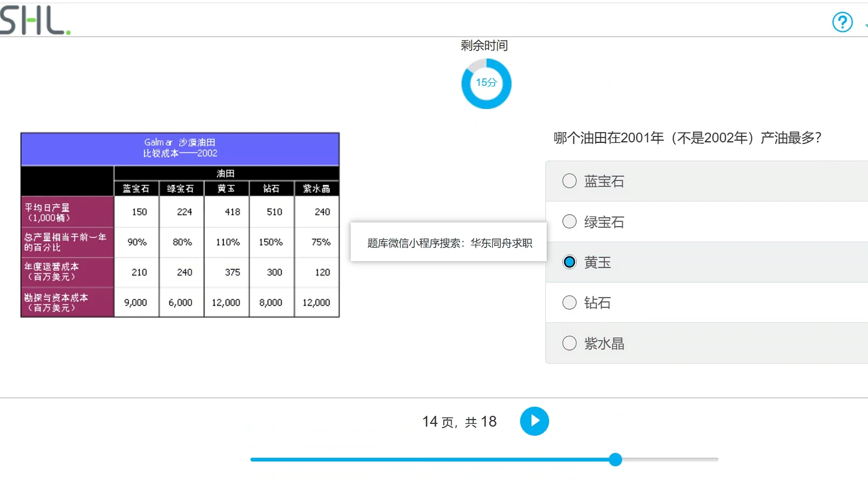Click the next page arrow button

click(534, 421)
